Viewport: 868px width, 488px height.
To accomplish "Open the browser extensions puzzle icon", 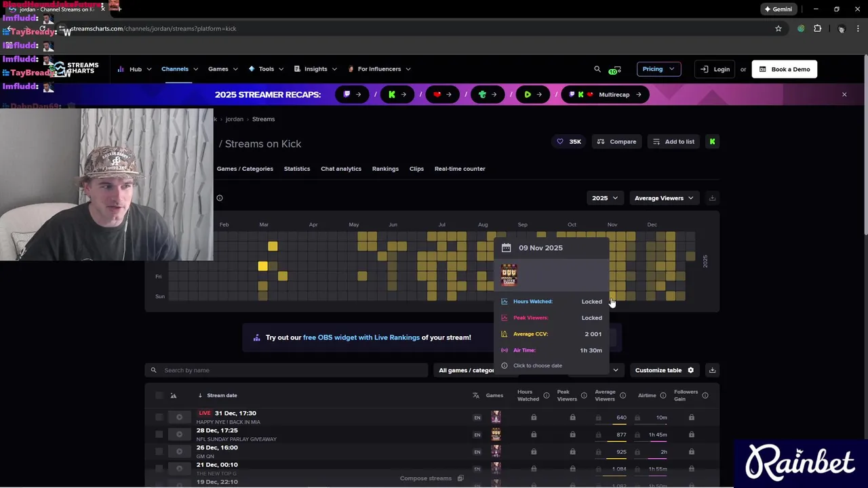I will click(x=818, y=28).
